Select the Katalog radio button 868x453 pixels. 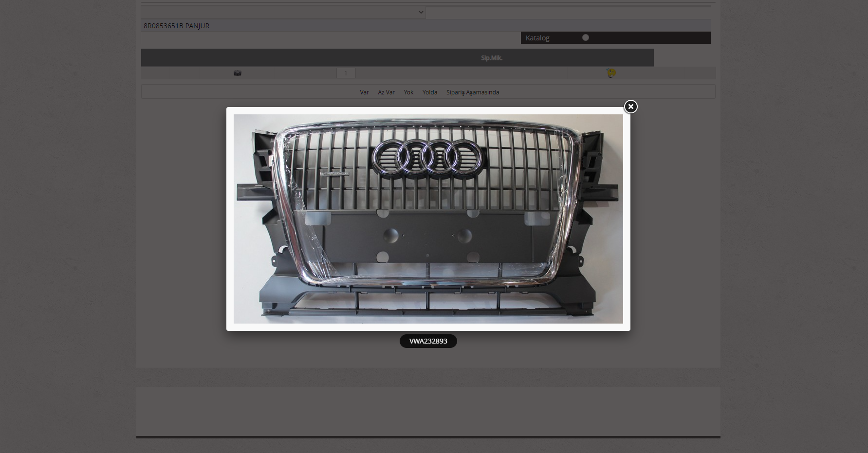pos(586,37)
